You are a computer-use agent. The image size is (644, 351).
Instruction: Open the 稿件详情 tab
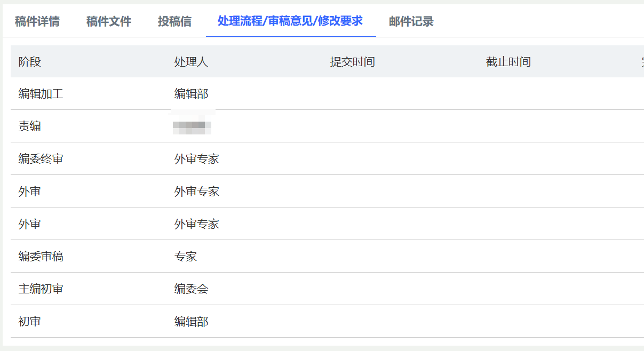pos(37,21)
